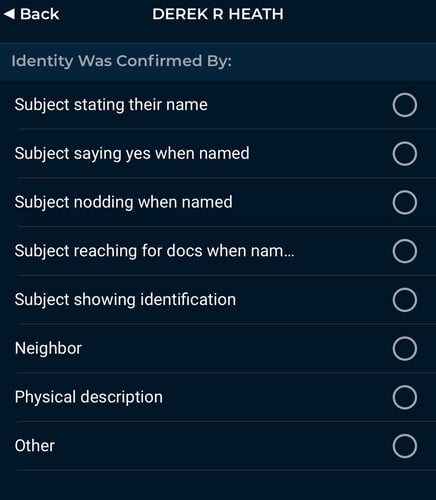The width and height of the screenshot is (436, 500).
Task: Tap the 'Physical description' option label
Action: [89, 398]
